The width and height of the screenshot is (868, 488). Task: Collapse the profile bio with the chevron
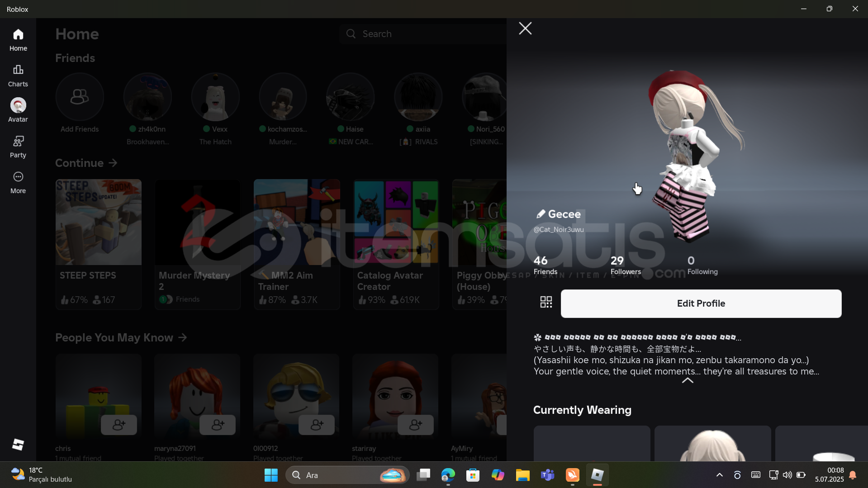[x=688, y=381]
